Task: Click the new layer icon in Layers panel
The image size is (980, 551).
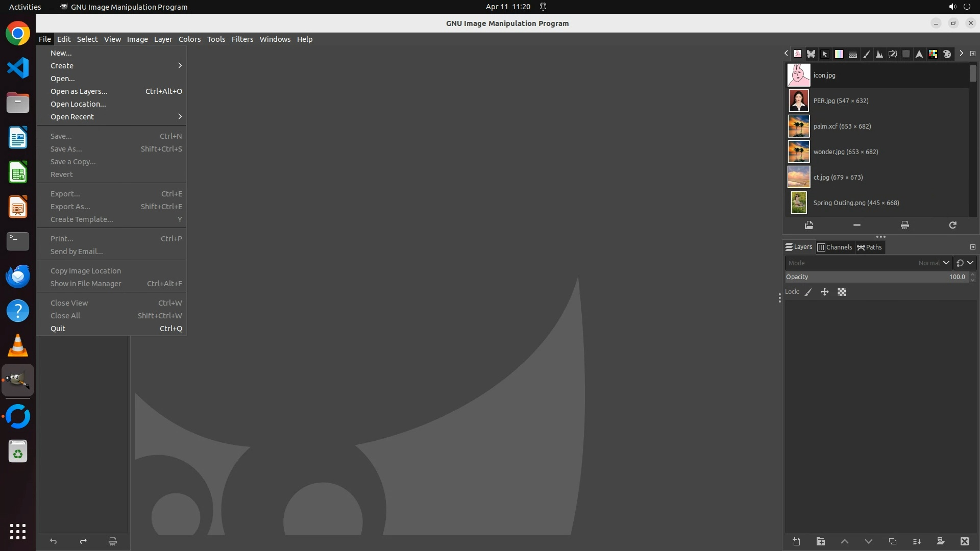Action: pyautogui.click(x=796, y=541)
